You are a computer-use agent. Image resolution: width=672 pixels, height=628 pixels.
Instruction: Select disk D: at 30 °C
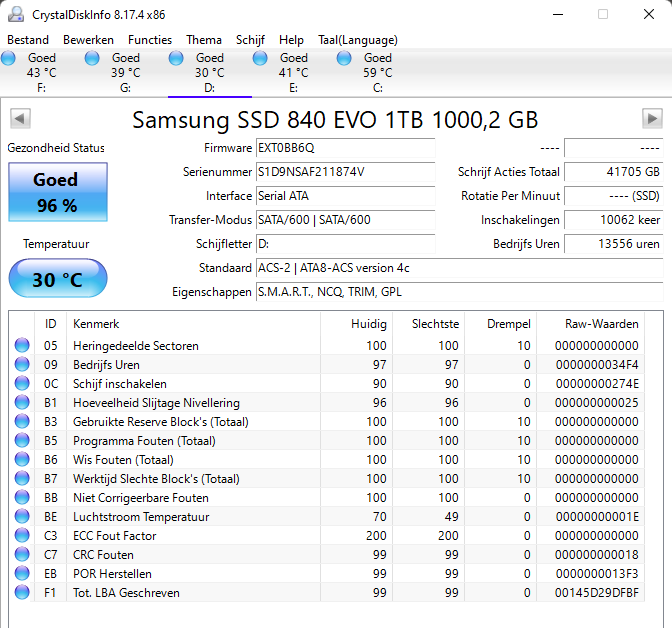click(210, 72)
